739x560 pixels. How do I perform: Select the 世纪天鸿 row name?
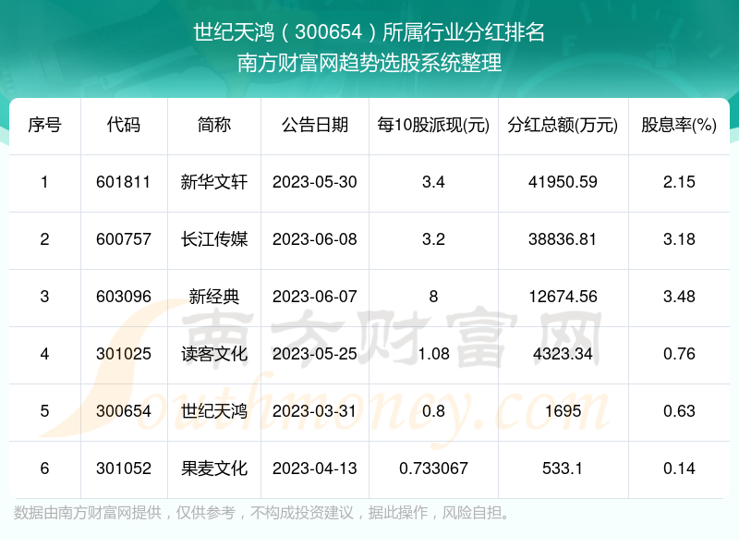click(x=214, y=411)
